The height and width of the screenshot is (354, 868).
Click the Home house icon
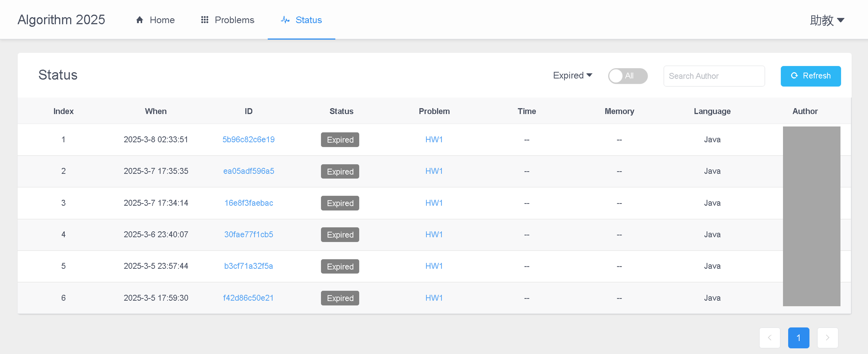[139, 20]
